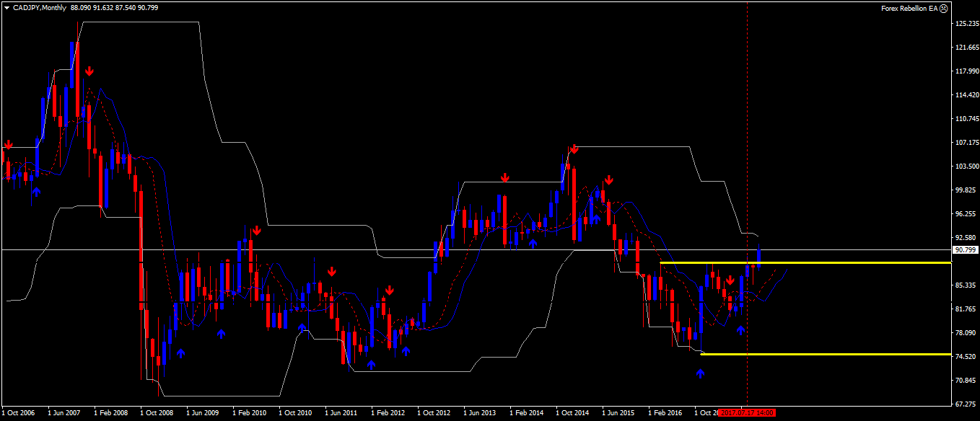
Task: Select the upper yellow horizontal line
Action: click(x=805, y=263)
